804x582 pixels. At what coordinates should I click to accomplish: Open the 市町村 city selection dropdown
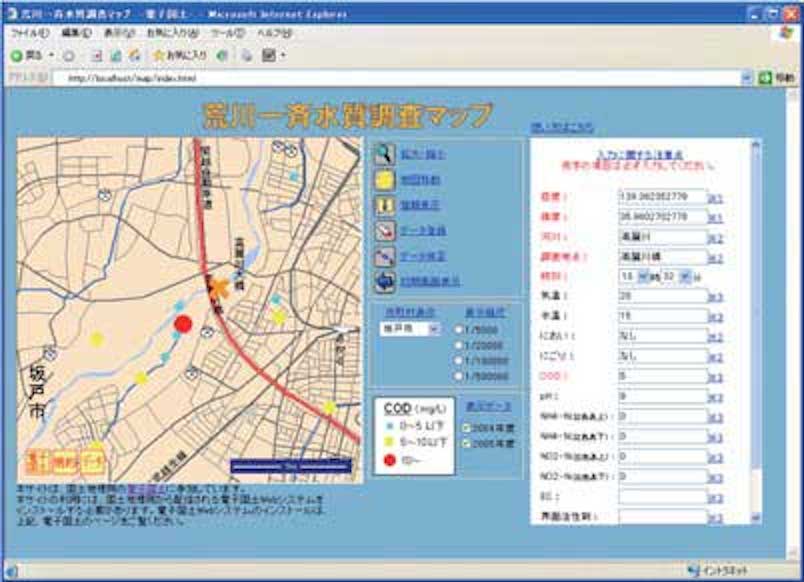click(433, 330)
